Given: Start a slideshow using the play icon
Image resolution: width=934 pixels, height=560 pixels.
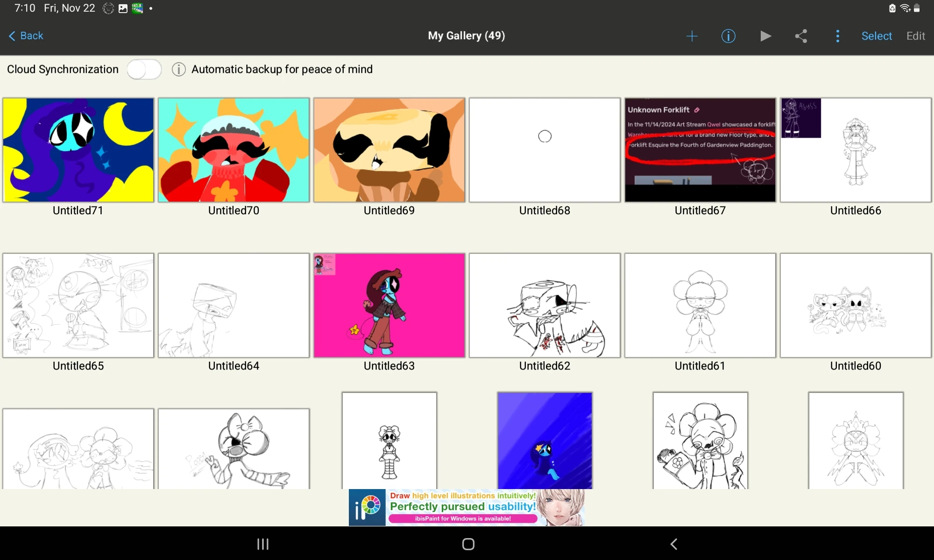Looking at the screenshot, I should coord(765,36).
